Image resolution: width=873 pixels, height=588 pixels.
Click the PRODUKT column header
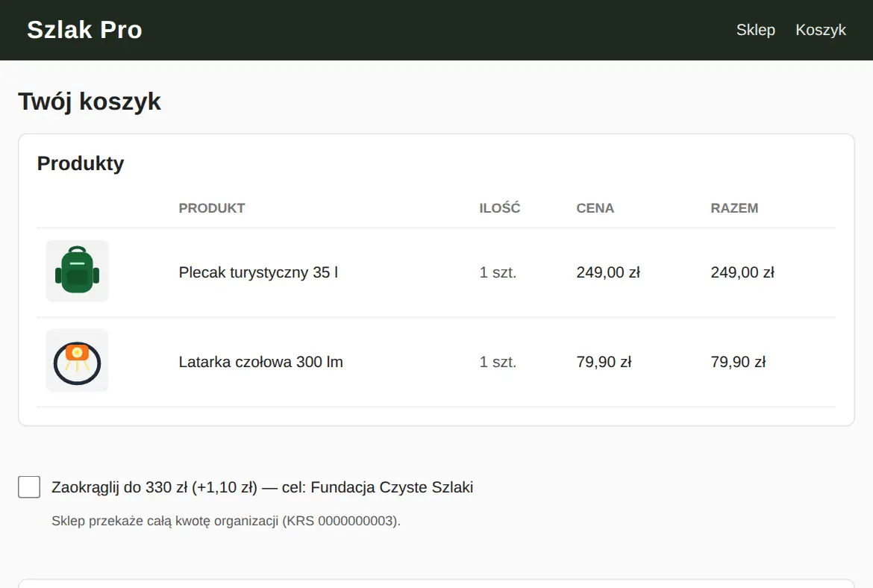pos(212,208)
